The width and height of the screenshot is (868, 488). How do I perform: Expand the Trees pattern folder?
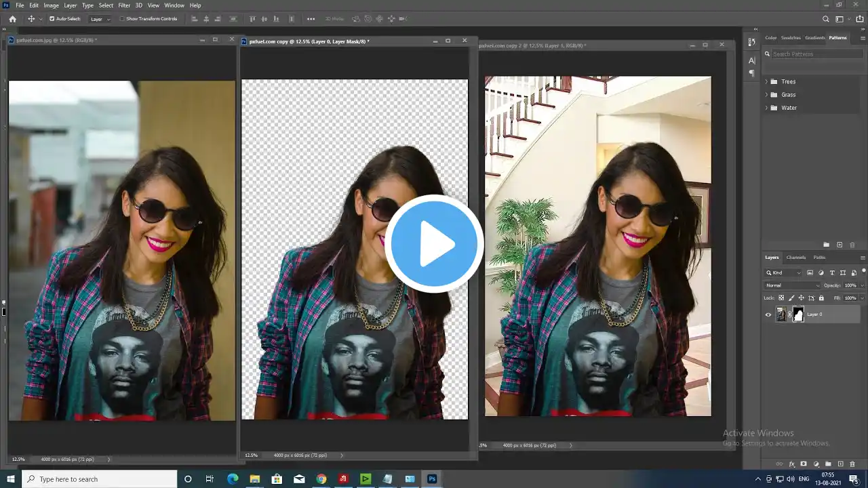tap(767, 82)
